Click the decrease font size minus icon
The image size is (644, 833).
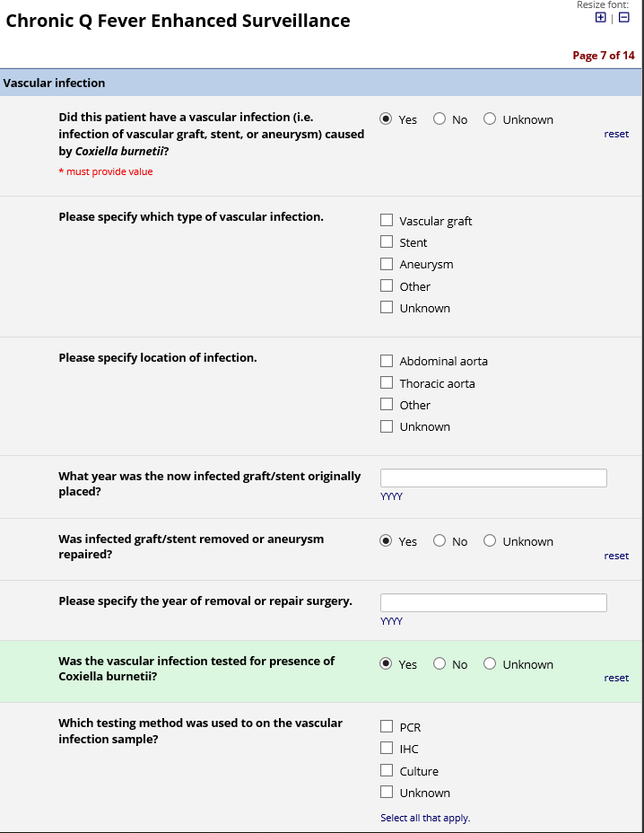point(623,17)
